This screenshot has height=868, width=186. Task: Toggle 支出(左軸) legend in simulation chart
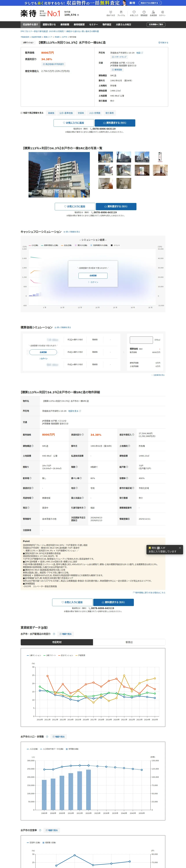pos(66,245)
